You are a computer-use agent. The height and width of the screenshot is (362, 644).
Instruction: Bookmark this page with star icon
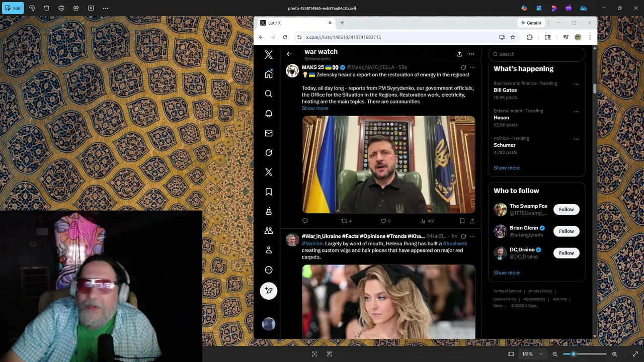point(513,37)
